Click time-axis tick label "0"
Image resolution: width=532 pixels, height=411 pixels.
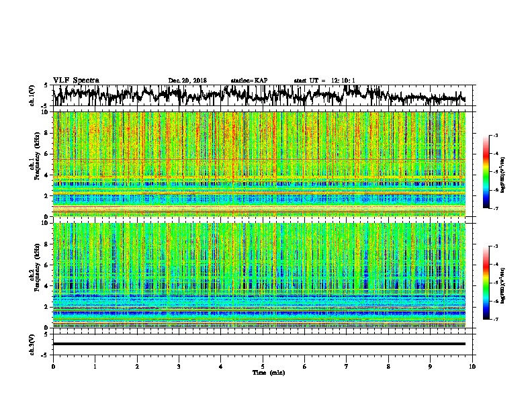53,367
